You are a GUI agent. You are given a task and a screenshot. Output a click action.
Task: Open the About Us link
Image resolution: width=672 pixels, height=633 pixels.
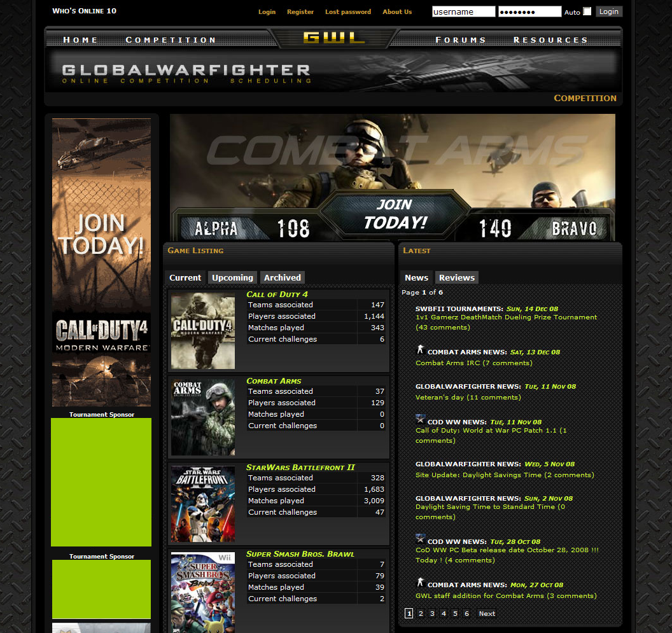point(397,12)
